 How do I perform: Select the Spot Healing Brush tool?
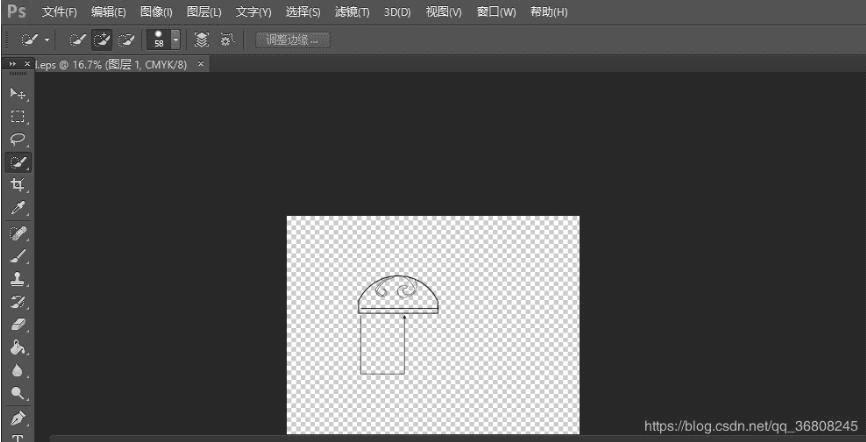click(x=18, y=233)
